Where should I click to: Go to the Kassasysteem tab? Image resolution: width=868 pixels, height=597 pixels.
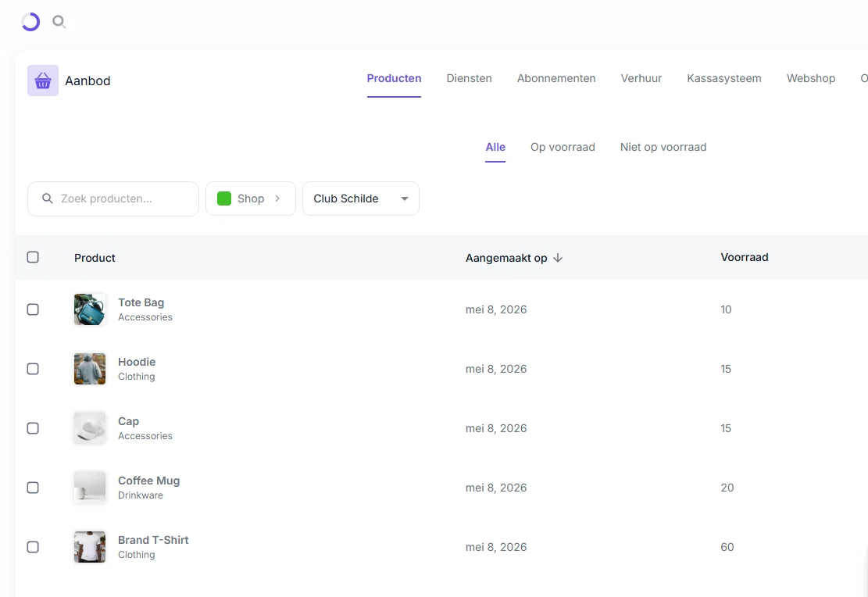tap(724, 78)
